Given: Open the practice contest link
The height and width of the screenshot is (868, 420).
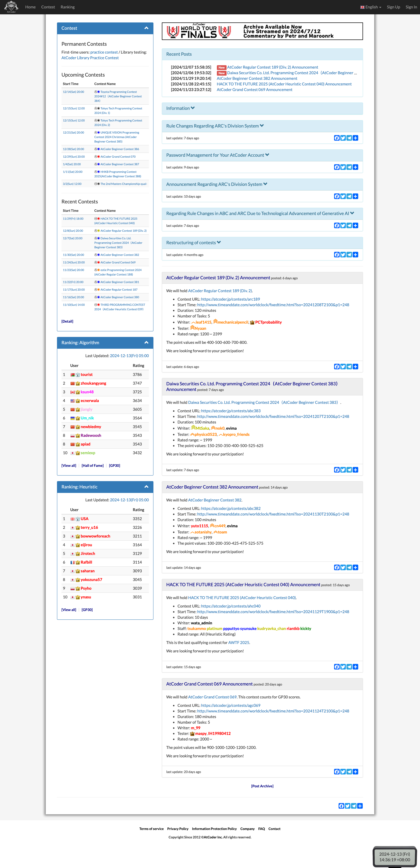Looking at the screenshot, I should click(x=104, y=52).
